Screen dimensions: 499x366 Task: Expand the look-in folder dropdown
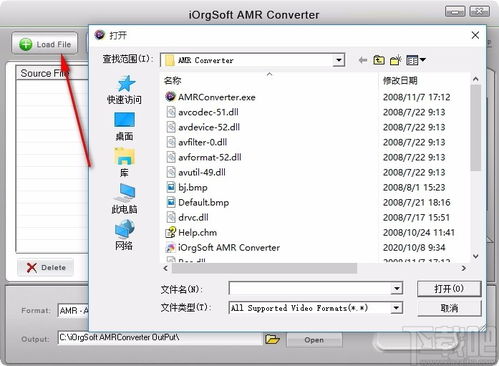pos(339,60)
